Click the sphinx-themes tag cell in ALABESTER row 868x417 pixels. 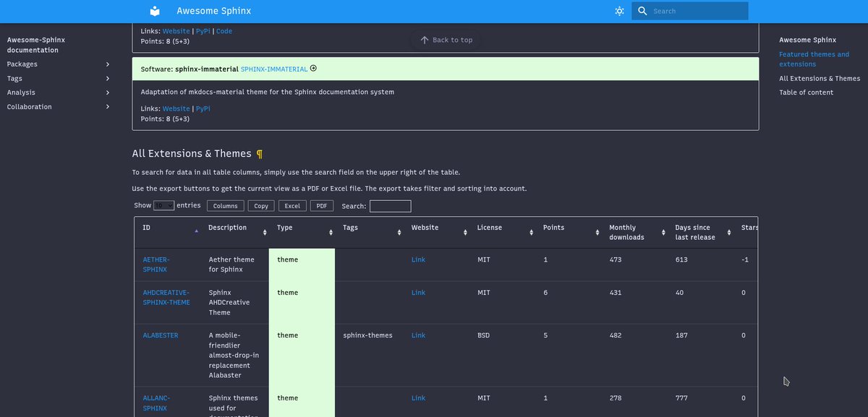(367, 335)
